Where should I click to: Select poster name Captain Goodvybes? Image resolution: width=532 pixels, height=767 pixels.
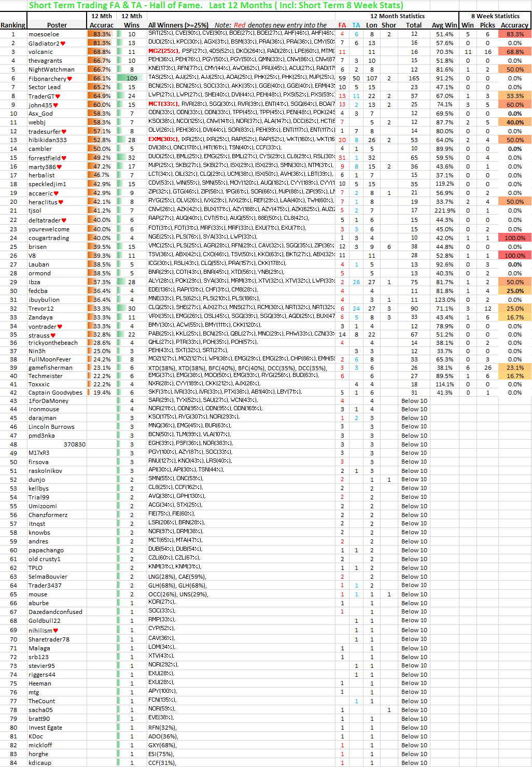pyautogui.click(x=55, y=393)
